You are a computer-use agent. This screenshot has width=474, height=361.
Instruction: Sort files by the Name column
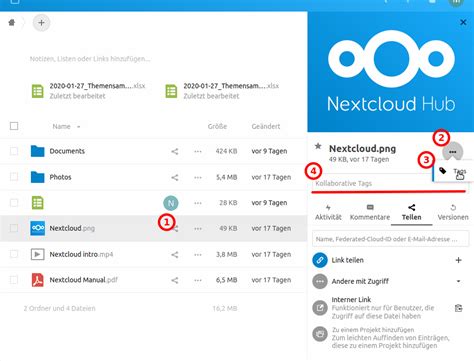pyautogui.click(x=62, y=126)
